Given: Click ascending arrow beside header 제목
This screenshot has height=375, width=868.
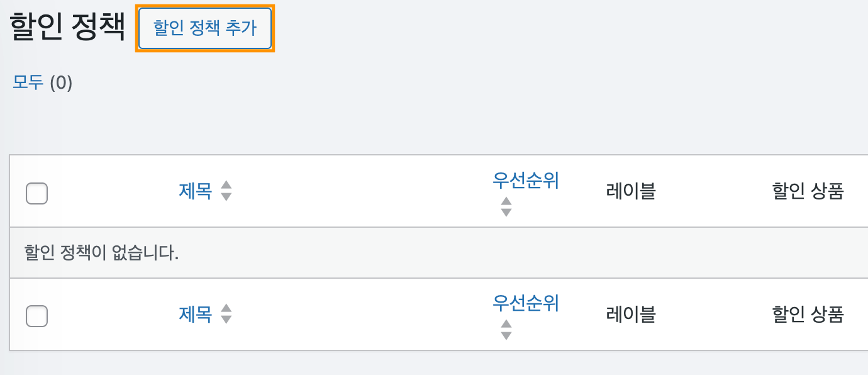Looking at the screenshot, I should click(226, 186).
